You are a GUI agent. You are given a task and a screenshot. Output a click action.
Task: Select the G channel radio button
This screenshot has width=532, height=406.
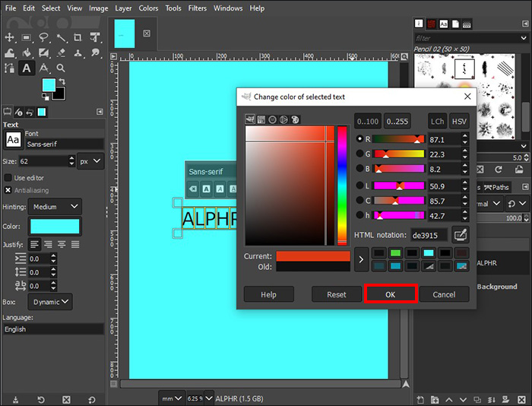pos(360,154)
